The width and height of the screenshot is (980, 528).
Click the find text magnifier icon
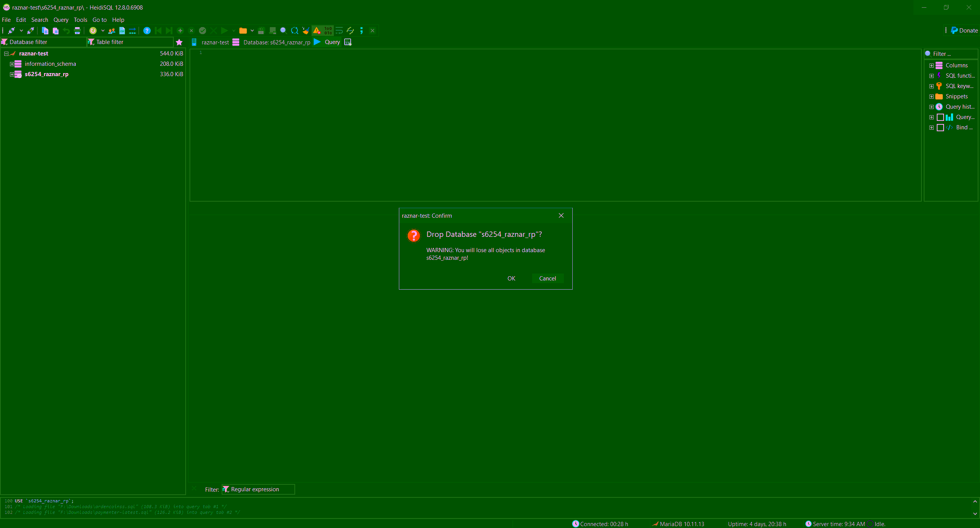[283, 31]
